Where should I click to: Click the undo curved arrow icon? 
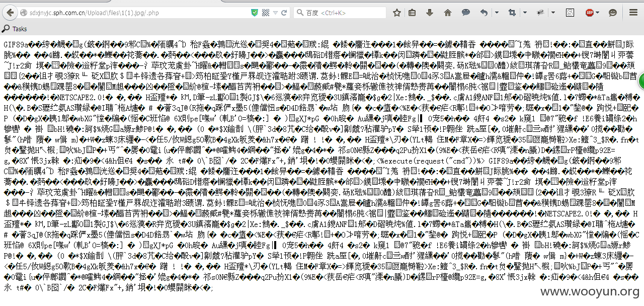[484, 13]
